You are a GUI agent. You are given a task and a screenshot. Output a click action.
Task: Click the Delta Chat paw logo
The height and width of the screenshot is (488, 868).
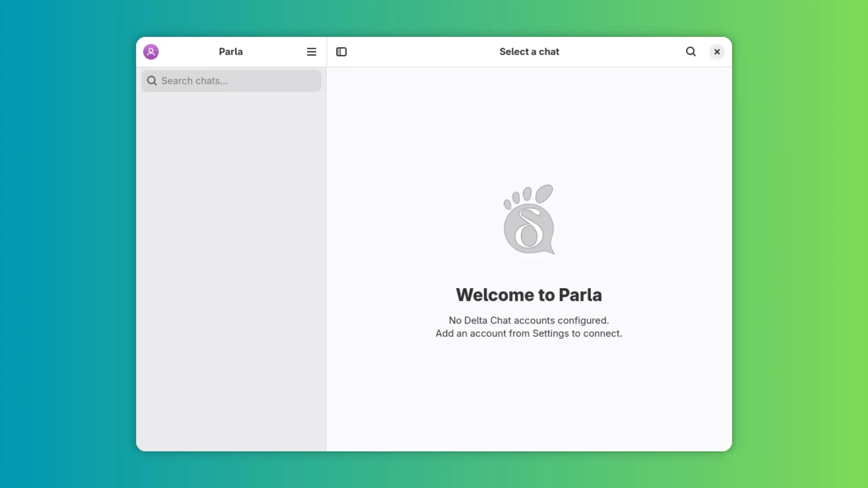[529, 219]
